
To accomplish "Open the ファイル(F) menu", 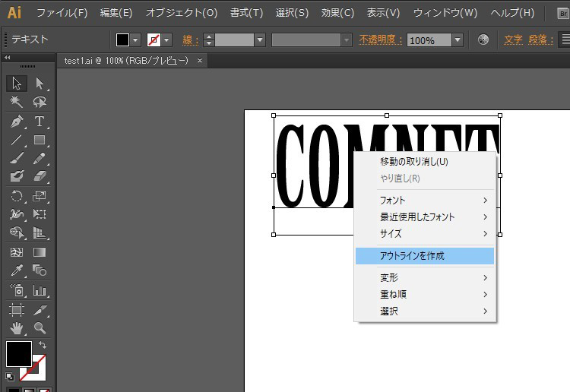I will click(x=62, y=13).
